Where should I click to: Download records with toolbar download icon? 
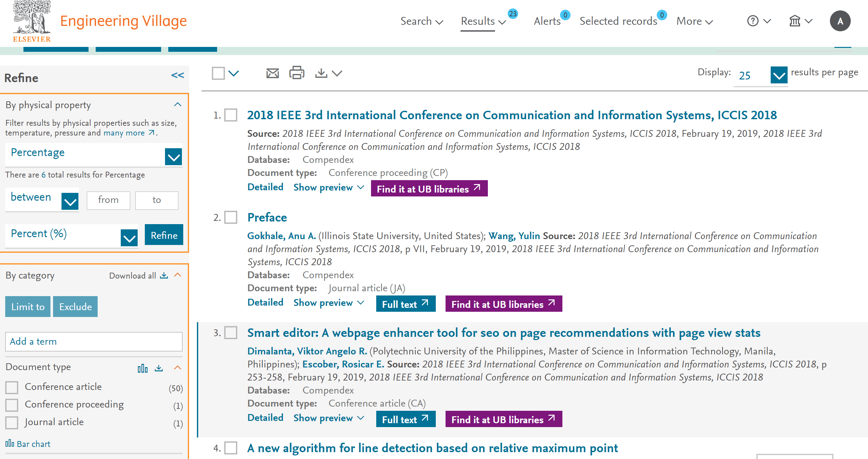(x=321, y=73)
